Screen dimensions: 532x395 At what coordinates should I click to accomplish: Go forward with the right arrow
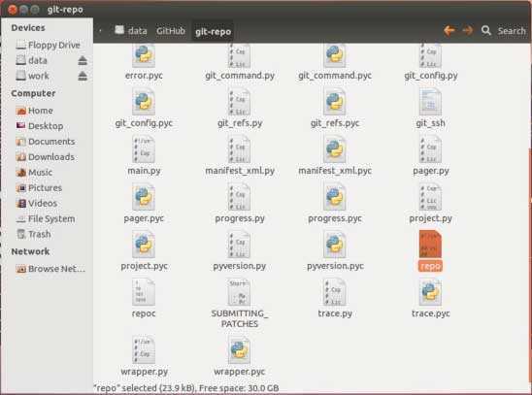tap(468, 30)
